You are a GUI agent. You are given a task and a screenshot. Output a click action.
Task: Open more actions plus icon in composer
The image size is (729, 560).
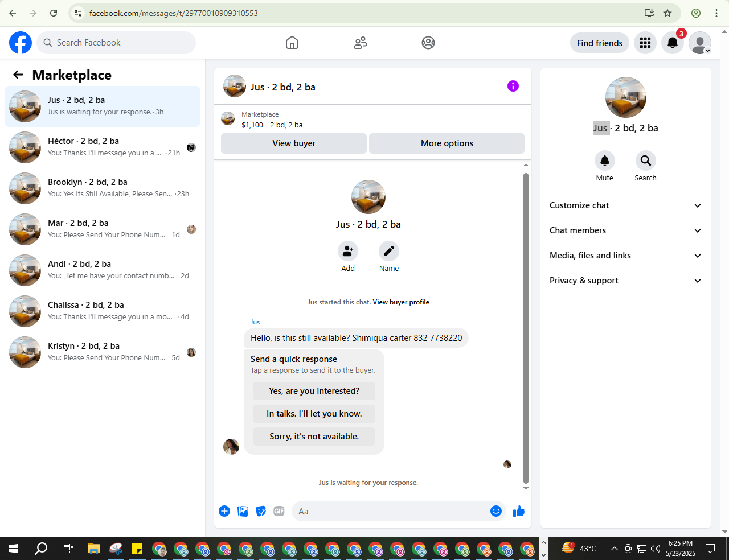click(224, 511)
